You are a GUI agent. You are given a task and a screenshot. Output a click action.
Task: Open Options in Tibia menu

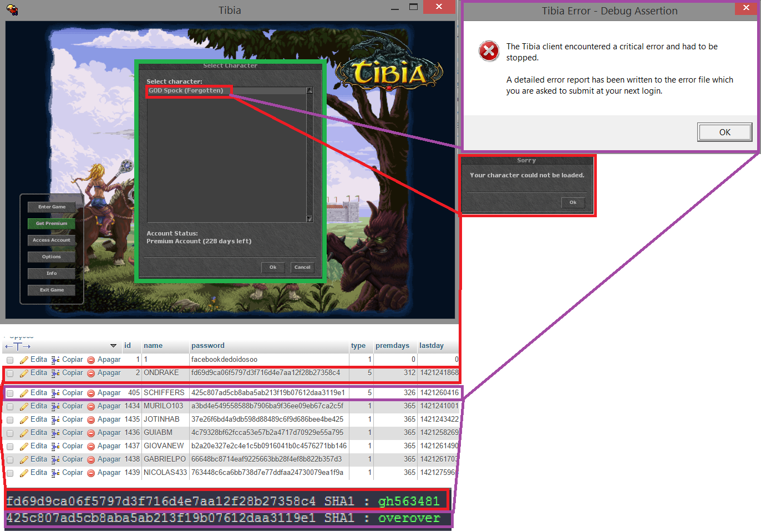coord(52,257)
